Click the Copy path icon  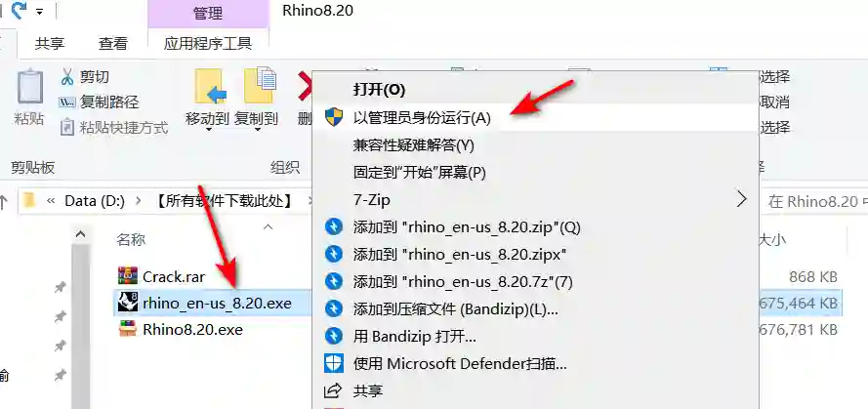(67, 102)
